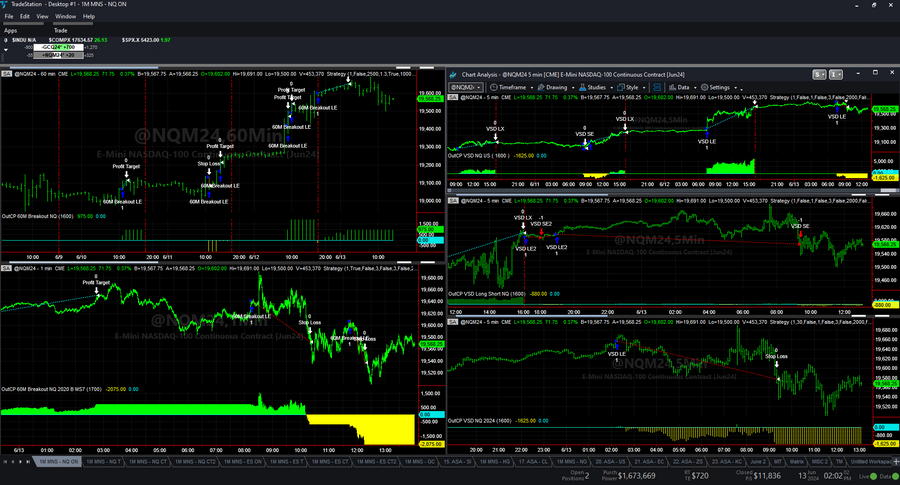Viewport: 900px width, 485px height.
Task: Go to next workspace tab arrow
Action: click(20, 461)
